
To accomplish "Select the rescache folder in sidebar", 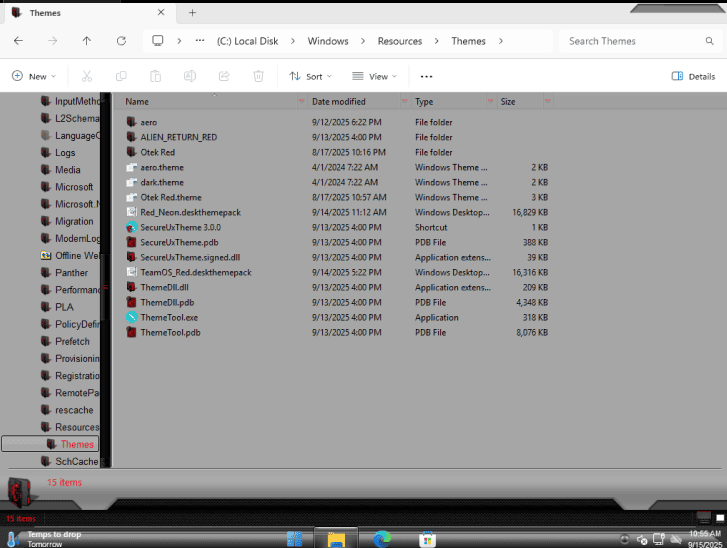I will point(74,410).
